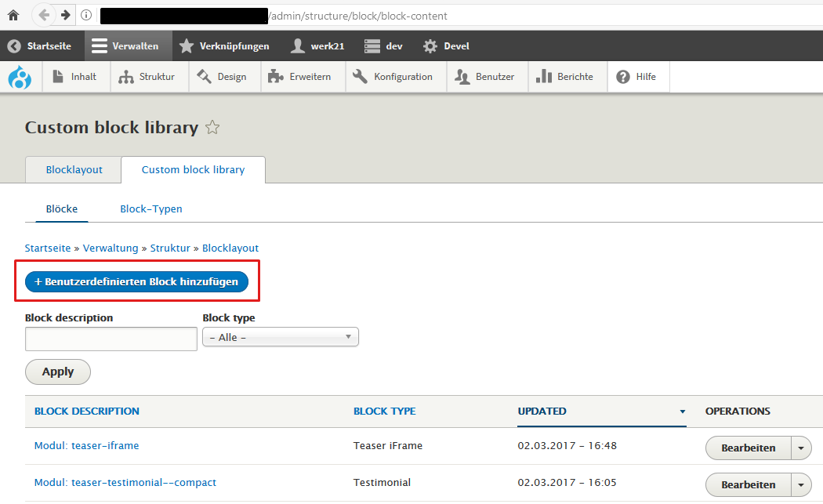Image resolution: width=823 pixels, height=504 pixels.
Task: Open the Struktur admin menu
Action: [147, 77]
